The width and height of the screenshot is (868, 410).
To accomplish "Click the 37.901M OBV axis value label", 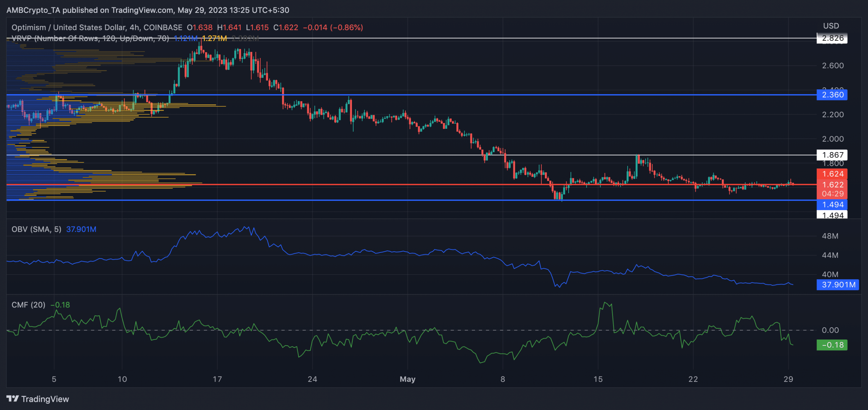I will 838,285.
